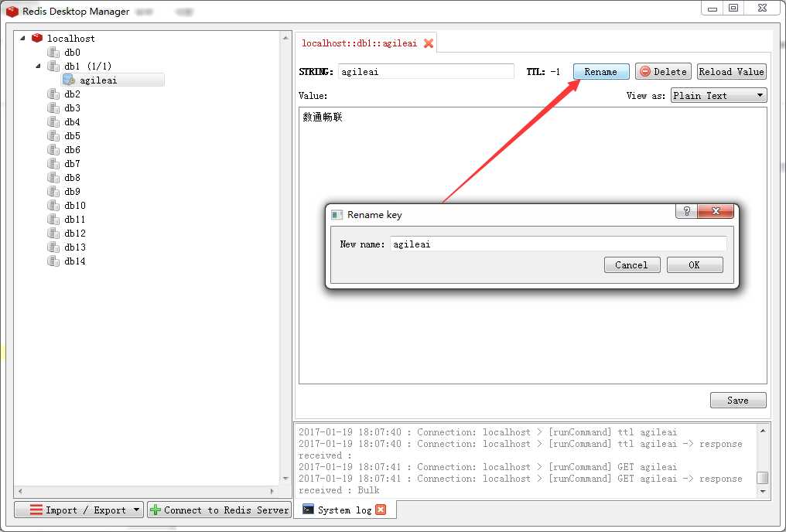Screen dimensions: 786x532
Task: Click the db8 database icon
Action: click(53, 177)
